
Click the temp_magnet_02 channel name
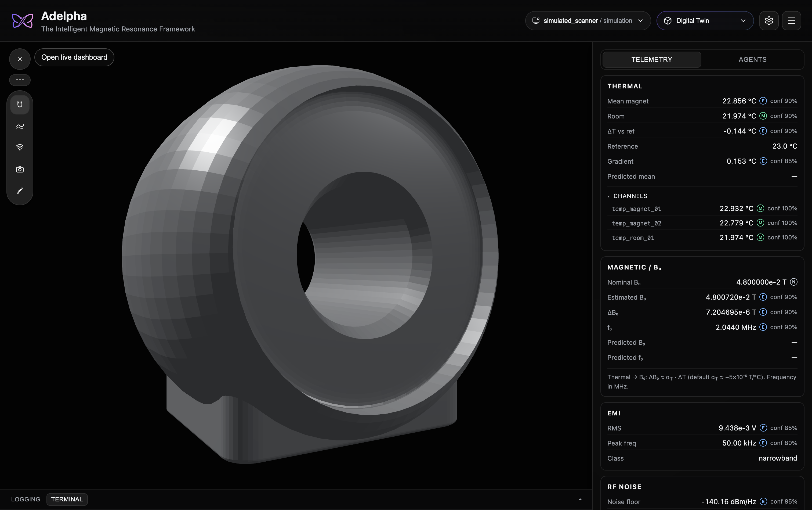pyautogui.click(x=636, y=223)
